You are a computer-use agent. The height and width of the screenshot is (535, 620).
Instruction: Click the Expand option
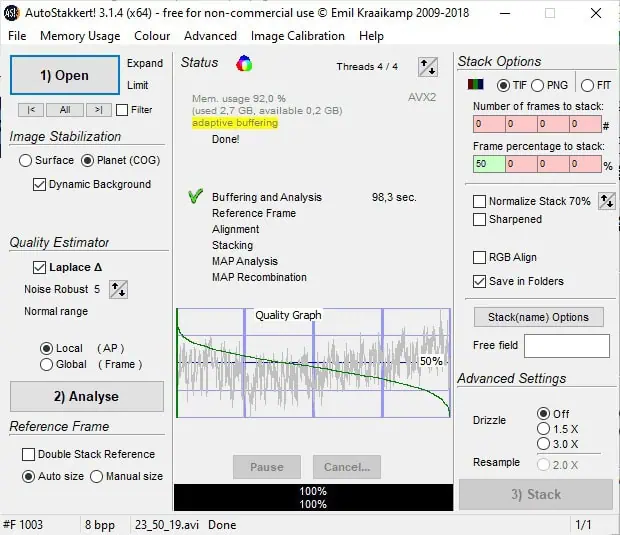[145, 63]
